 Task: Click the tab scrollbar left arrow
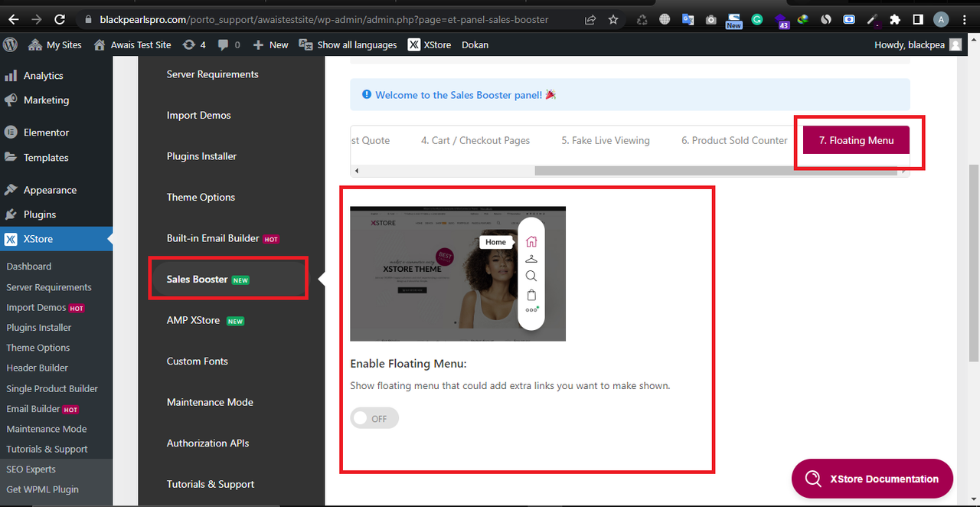[357, 171]
